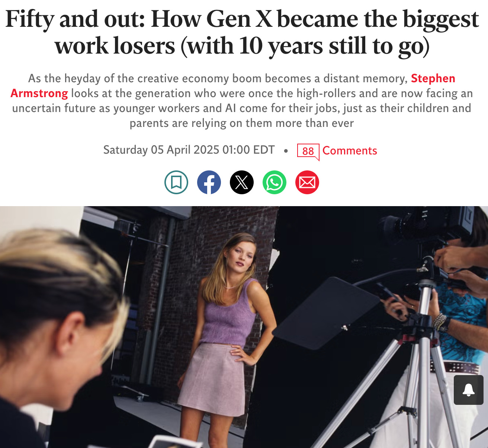Click the grey article summary paragraph
488x448 pixels.
click(242, 101)
